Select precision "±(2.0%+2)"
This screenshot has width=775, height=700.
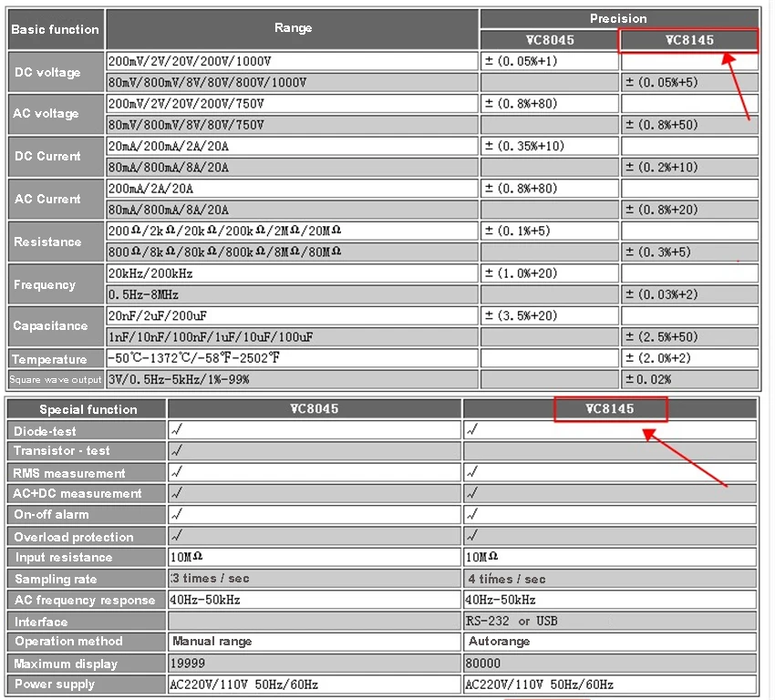pos(689,358)
